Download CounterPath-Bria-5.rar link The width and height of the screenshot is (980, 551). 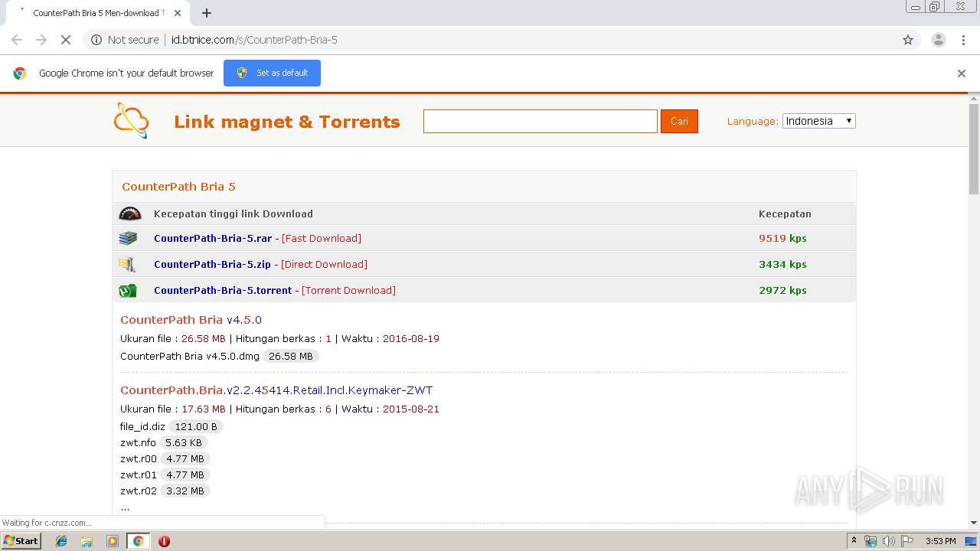click(x=213, y=238)
